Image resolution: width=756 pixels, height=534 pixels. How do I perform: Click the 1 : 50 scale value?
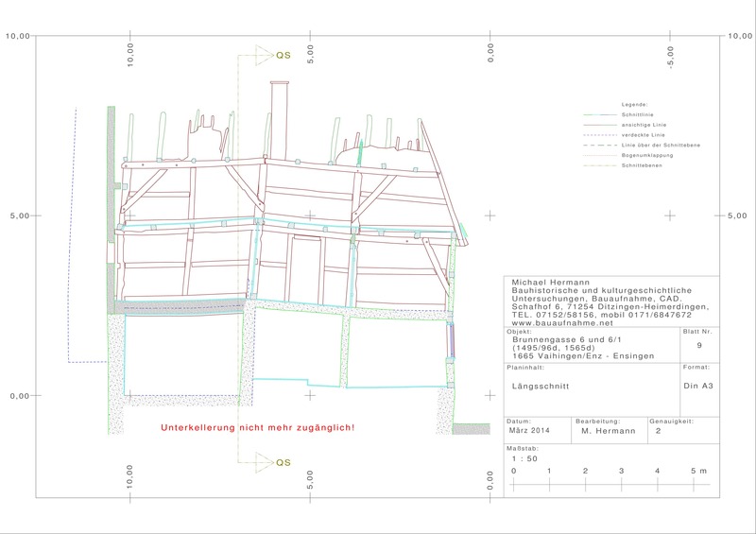coord(524,457)
